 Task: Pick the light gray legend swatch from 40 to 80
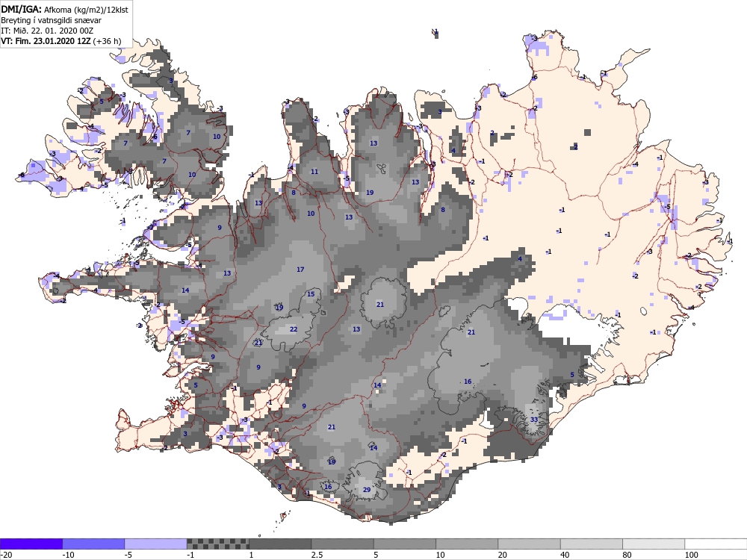(592, 544)
